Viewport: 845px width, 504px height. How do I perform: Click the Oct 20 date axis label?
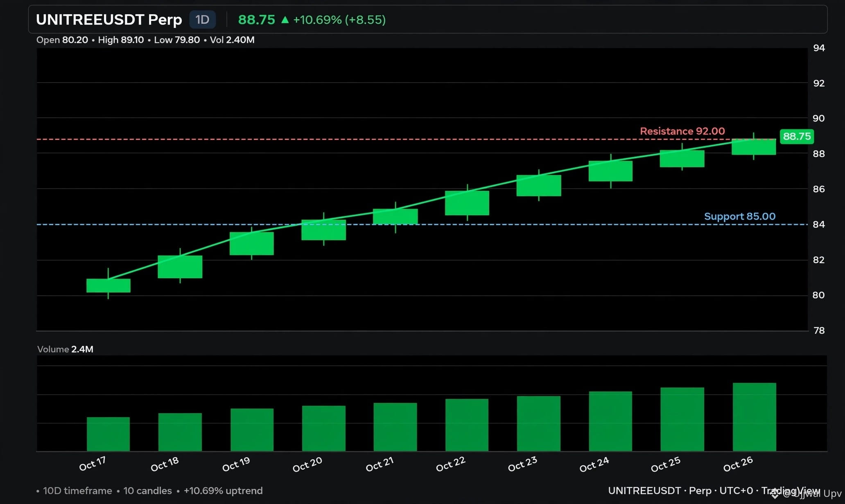(x=307, y=464)
